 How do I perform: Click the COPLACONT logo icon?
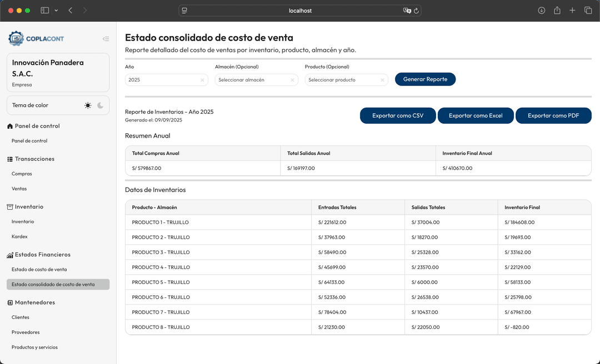click(16, 38)
